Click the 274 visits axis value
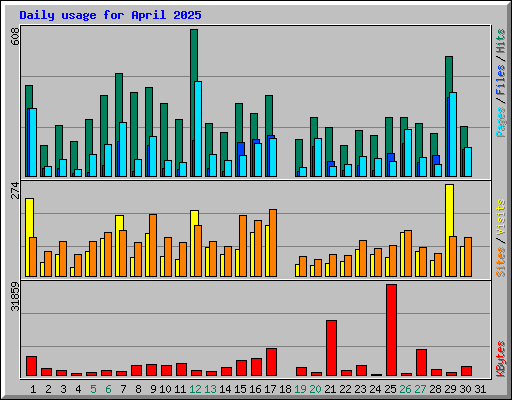The height and width of the screenshot is (400, 512). (16, 190)
